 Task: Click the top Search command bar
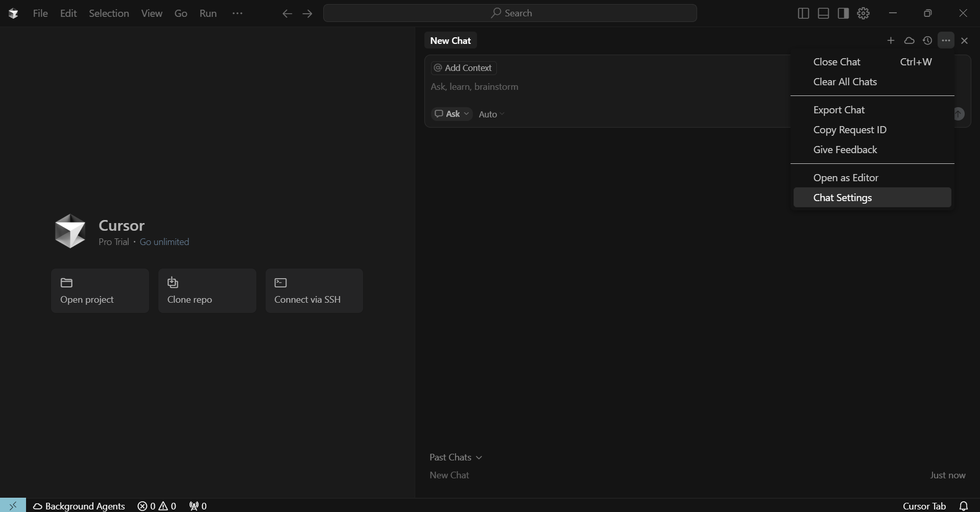[x=510, y=13]
